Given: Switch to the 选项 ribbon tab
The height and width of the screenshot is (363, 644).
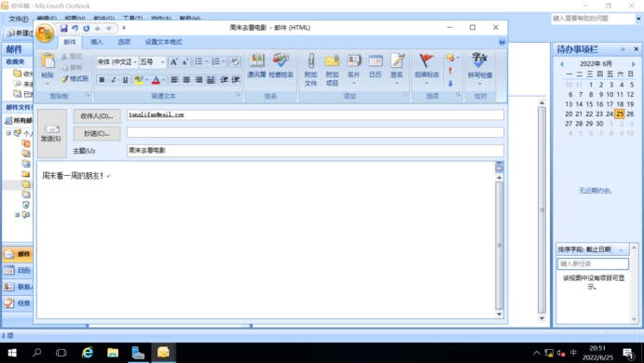Looking at the screenshot, I should pyautogui.click(x=124, y=42).
